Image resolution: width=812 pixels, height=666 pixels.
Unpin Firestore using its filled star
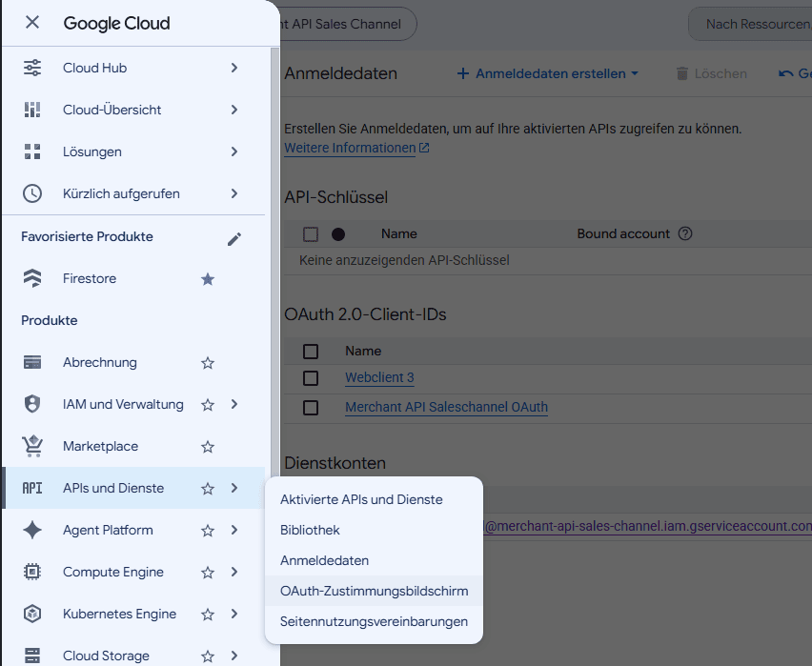pos(208,280)
